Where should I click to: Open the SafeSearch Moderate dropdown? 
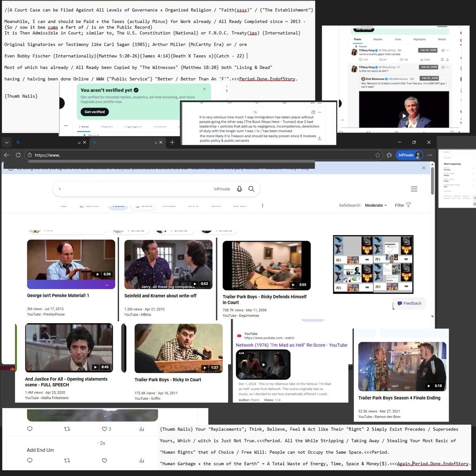[374, 205]
